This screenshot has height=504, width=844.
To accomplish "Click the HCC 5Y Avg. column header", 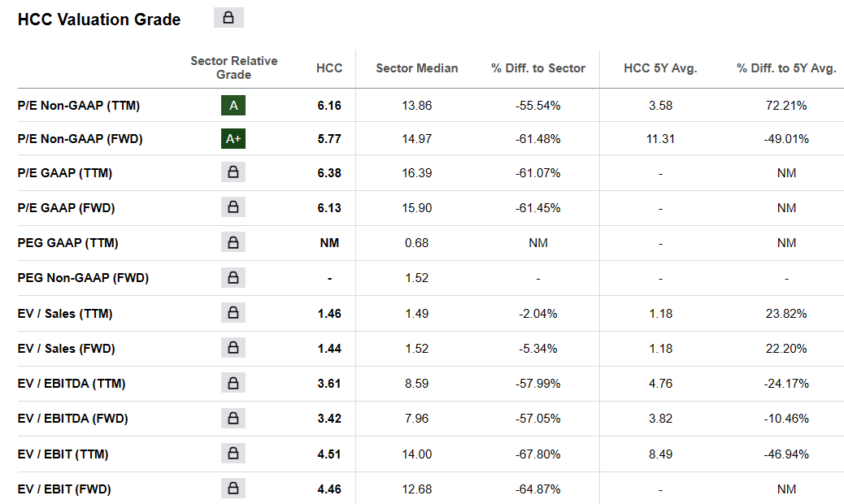I will point(660,68).
